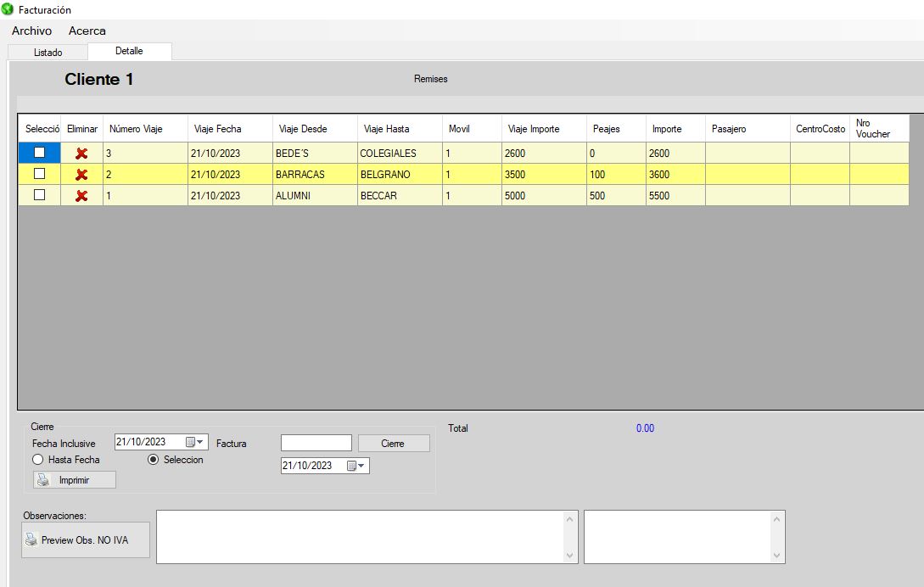Click the Viaje Hasta column header
Image resolution: width=924 pixels, height=587 pixels.
[400, 128]
